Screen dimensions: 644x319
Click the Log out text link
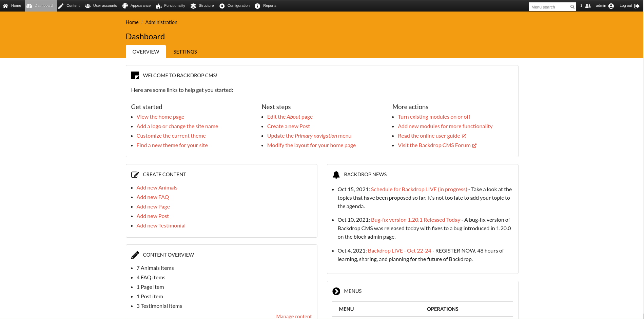[626, 6]
